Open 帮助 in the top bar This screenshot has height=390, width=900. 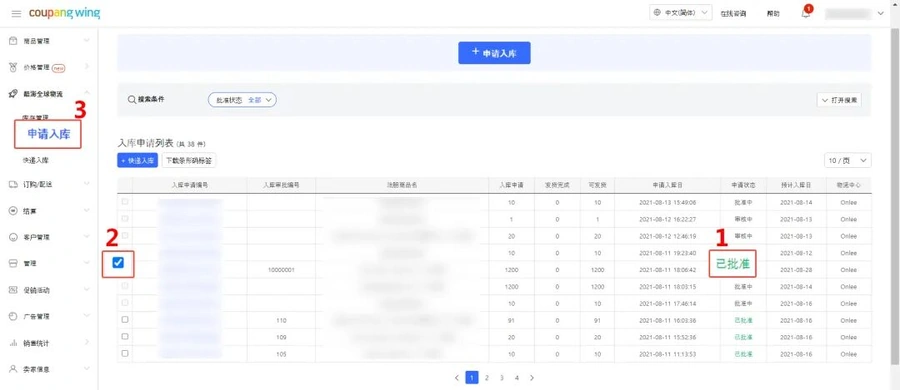[774, 14]
